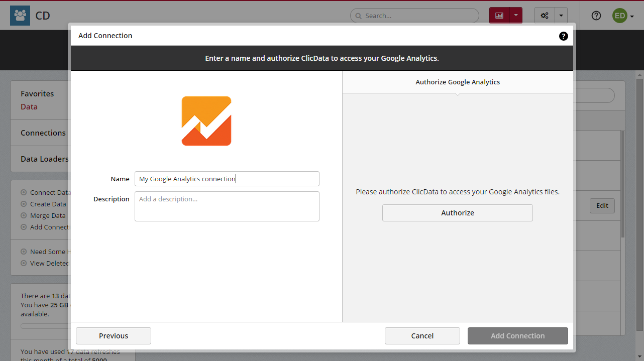Select the Authorize Google Analytics tab
The height and width of the screenshot is (361, 644).
[x=458, y=82]
